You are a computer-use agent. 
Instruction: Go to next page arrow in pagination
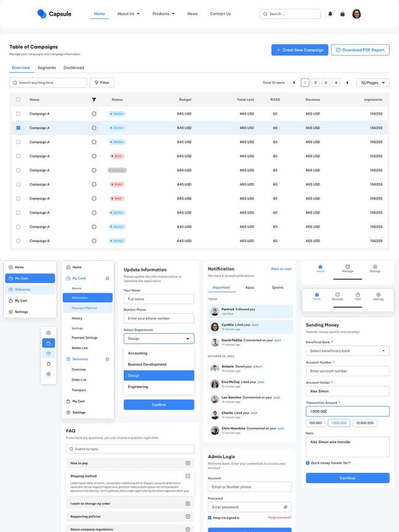(x=347, y=83)
